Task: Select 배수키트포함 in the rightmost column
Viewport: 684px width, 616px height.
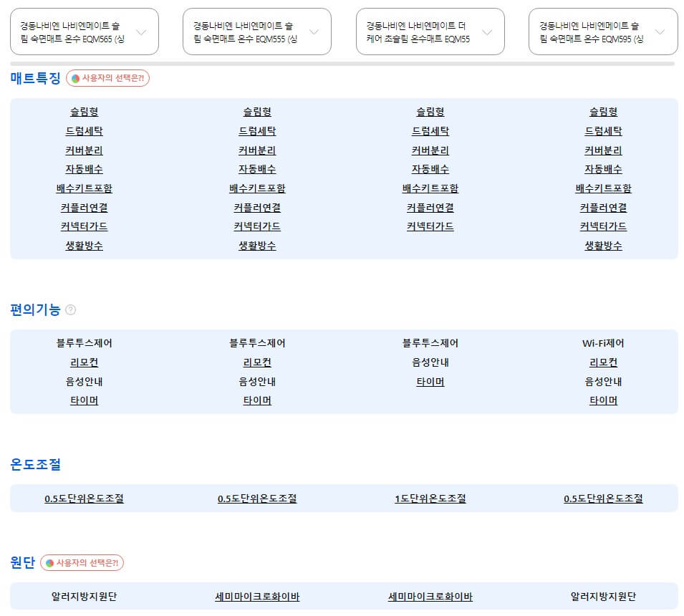Action: (x=602, y=188)
